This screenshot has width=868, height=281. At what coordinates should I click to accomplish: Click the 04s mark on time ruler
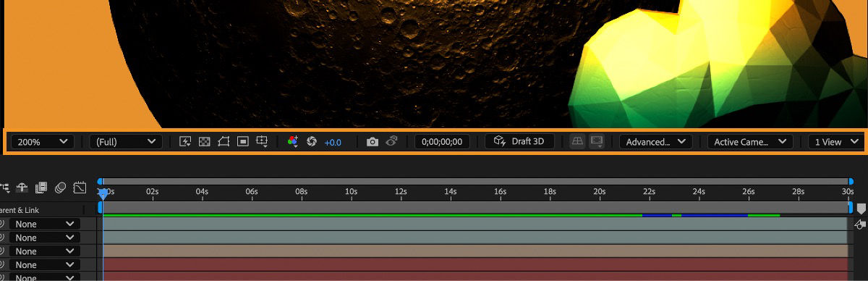[x=203, y=191]
